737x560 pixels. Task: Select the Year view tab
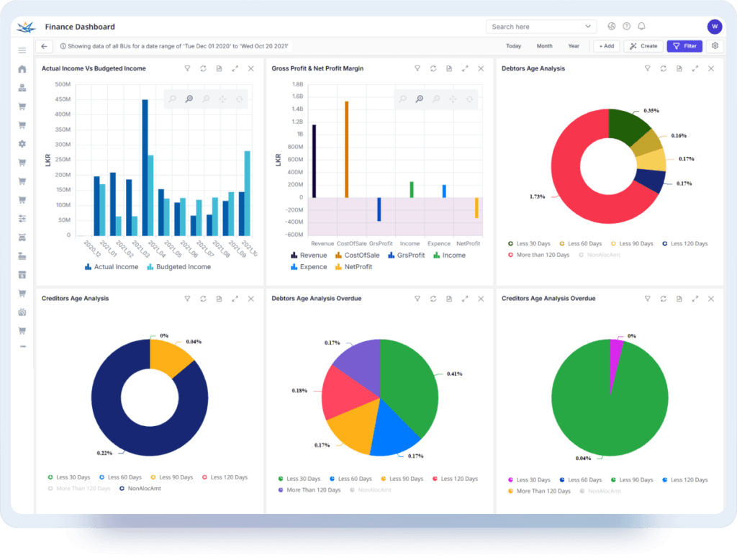point(574,45)
